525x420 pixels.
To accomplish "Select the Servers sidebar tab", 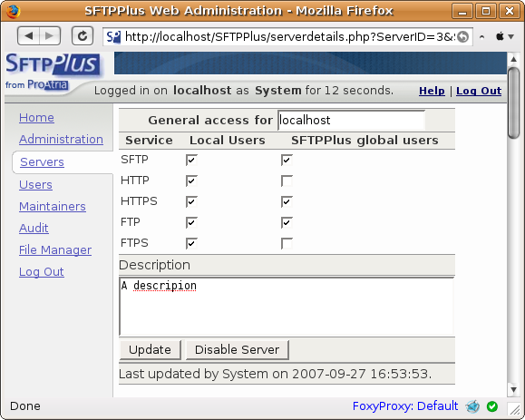I will (42, 162).
